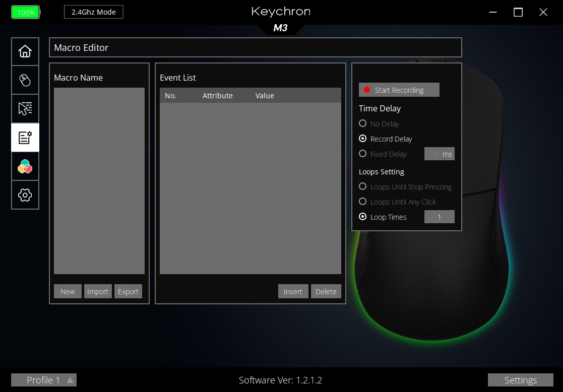Image resolution: width=563 pixels, height=392 pixels.
Task: Select the Macro Editor sidebar icon
Action: [x=25, y=138]
